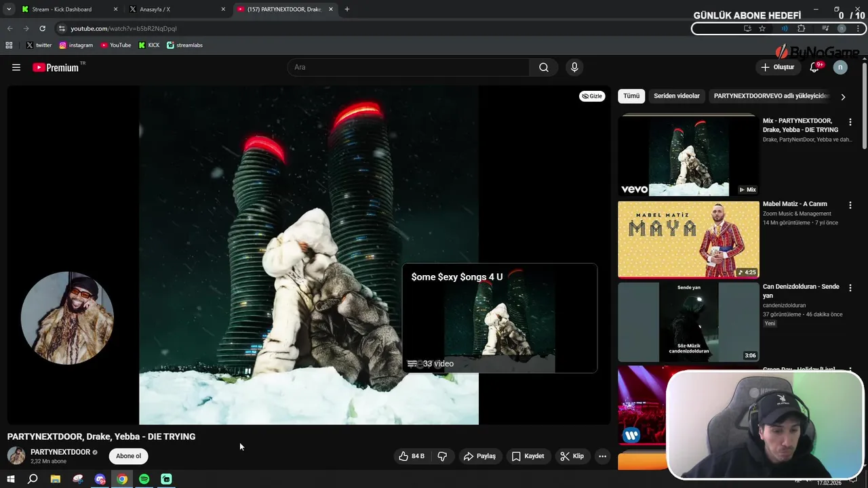Dislike the video with thumbs down
This screenshot has width=868, height=488.
click(442, 456)
